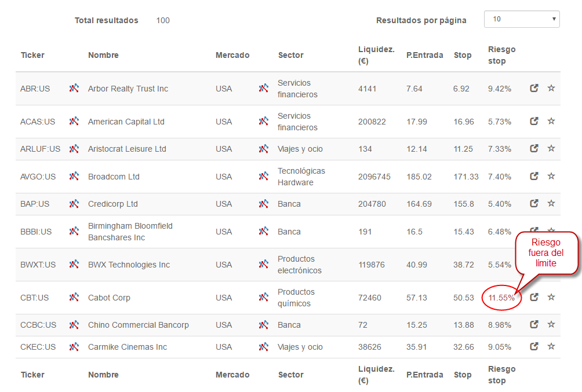The image size is (582, 392).
Task: Open external link icon for Cabot Corp
Action: point(534,297)
